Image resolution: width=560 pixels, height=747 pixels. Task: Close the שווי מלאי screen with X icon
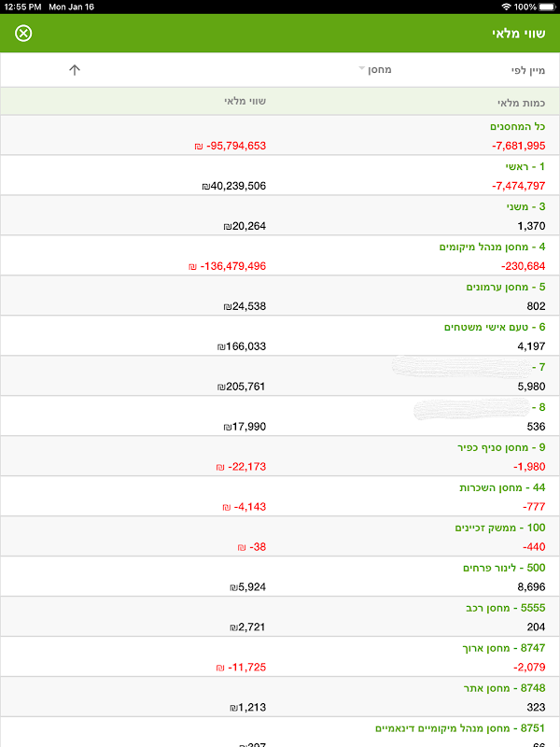23,34
